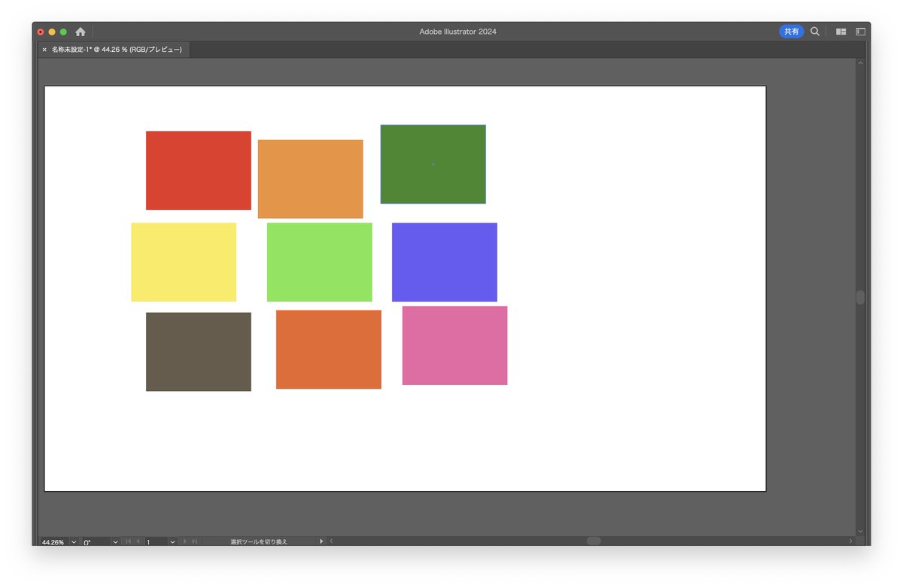Click the rotation angle field showing 0°
Screen dimensions: 903x588
(x=96, y=541)
